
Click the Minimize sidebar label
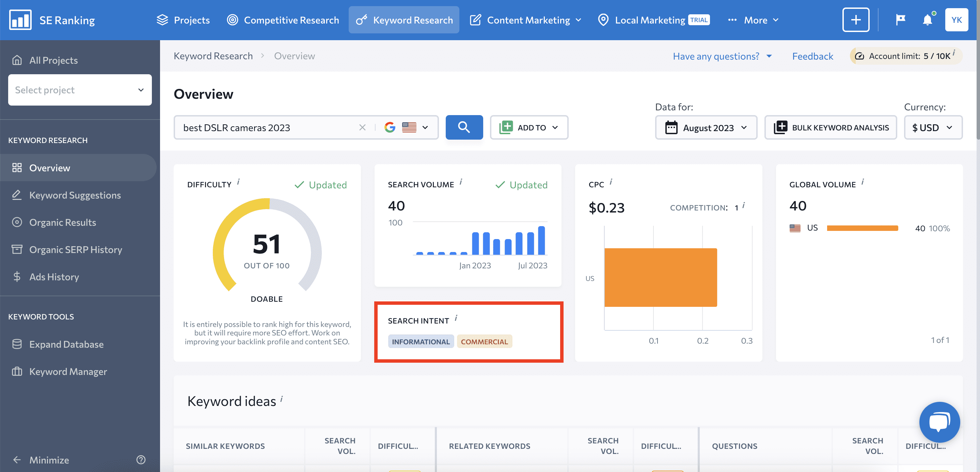pyautogui.click(x=49, y=460)
